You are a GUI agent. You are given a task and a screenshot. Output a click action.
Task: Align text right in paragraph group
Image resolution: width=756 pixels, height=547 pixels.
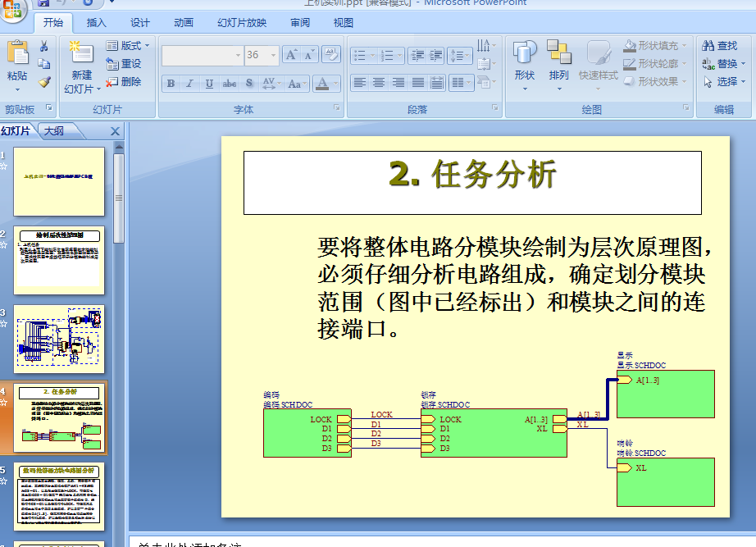(x=398, y=83)
